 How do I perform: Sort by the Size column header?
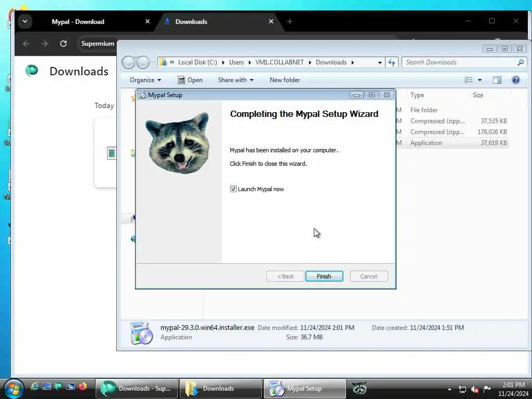click(x=478, y=95)
